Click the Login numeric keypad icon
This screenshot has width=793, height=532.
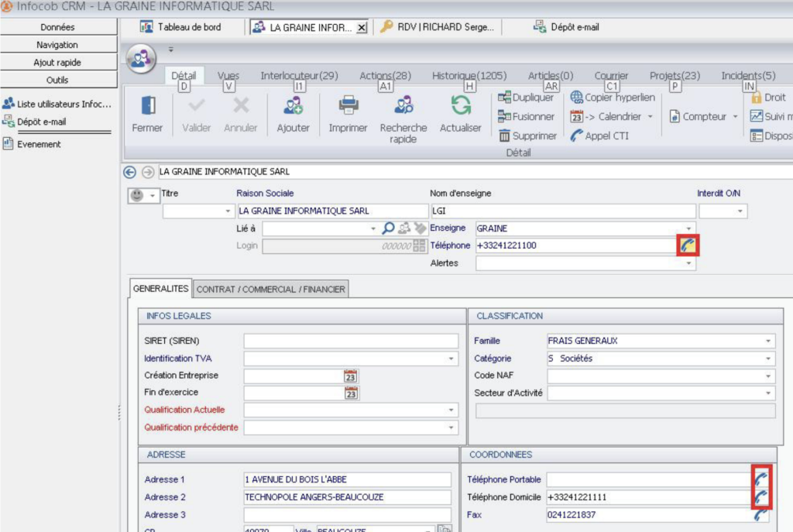(x=419, y=245)
